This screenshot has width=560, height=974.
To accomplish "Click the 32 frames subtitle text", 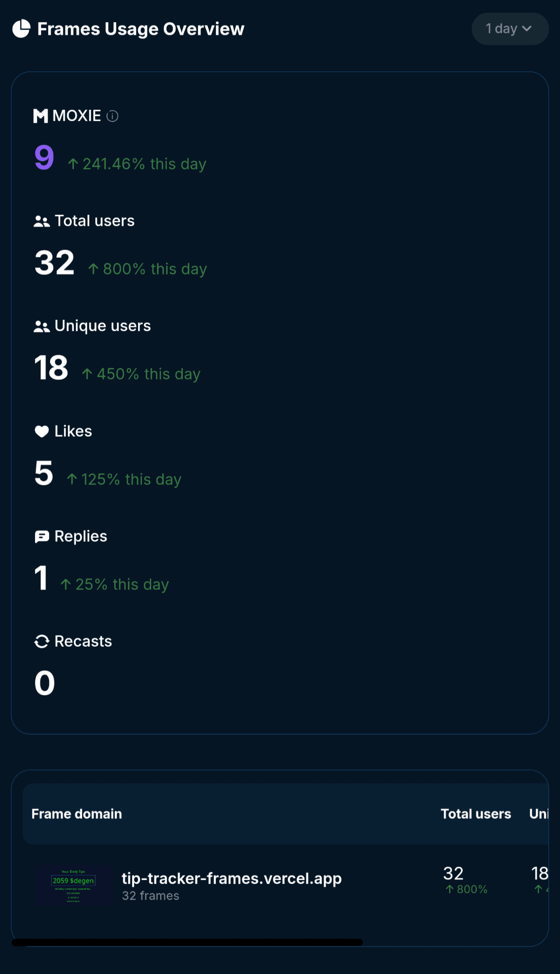I will [x=151, y=896].
